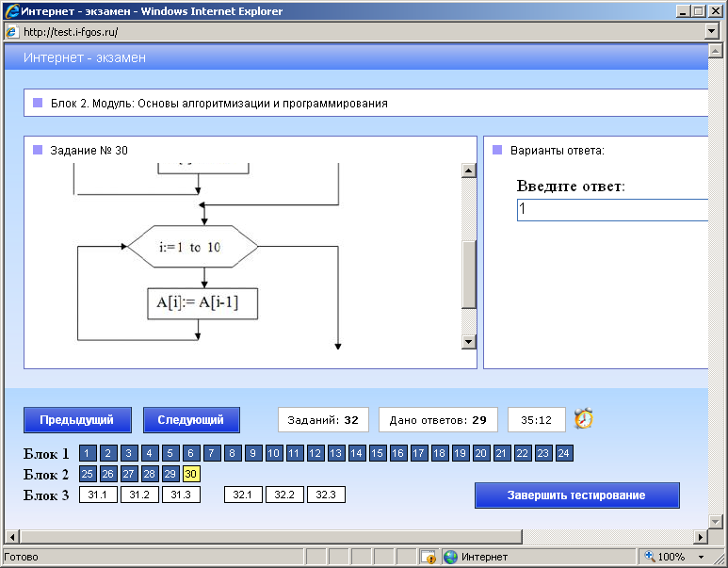Viewport: 728px width, 568px height.
Task: Open task 31.1 in Блок 3
Action: point(98,495)
